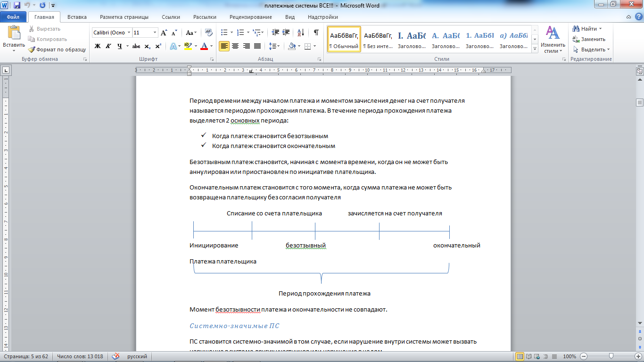
Task: Toggle bold Ж formatting
Action: pos(98,46)
